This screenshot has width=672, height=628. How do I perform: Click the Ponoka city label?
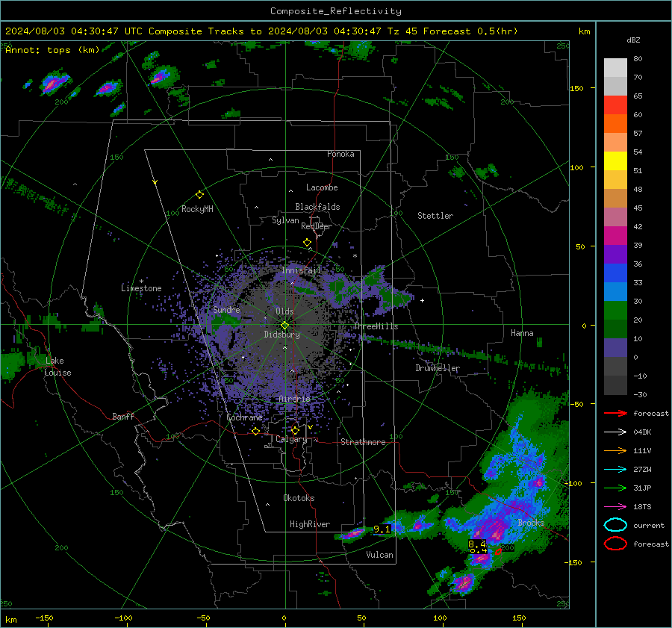tap(340, 154)
